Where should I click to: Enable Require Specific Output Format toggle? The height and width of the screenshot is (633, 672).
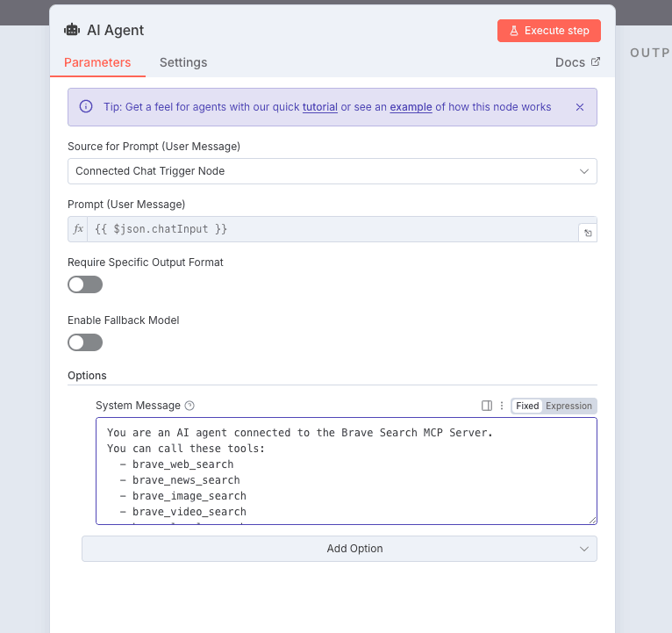pos(85,284)
